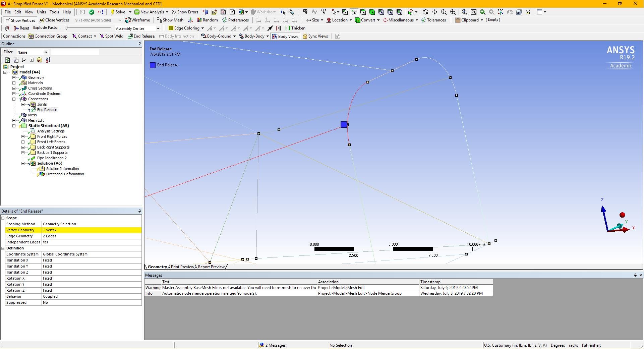Open the Edge Coloring dropdown

pyautogui.click(x=202, y=28)
